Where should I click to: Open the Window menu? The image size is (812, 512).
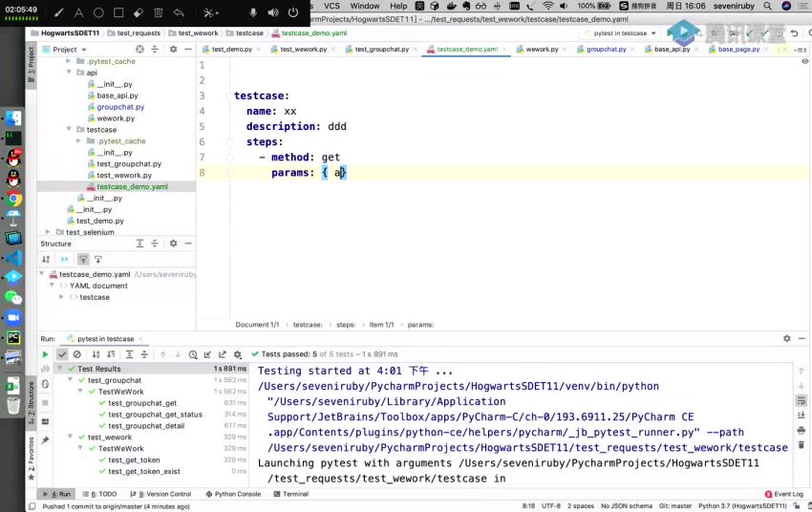(x=365, y=6)
